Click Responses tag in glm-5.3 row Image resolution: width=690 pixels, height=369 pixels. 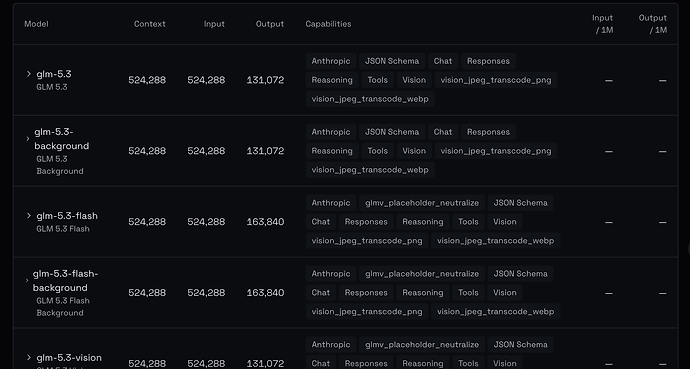(x=488, y=61)
